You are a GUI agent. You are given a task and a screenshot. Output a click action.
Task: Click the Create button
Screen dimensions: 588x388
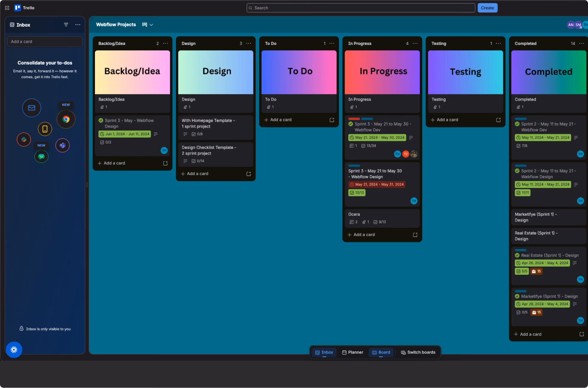(x=487, y=8)
